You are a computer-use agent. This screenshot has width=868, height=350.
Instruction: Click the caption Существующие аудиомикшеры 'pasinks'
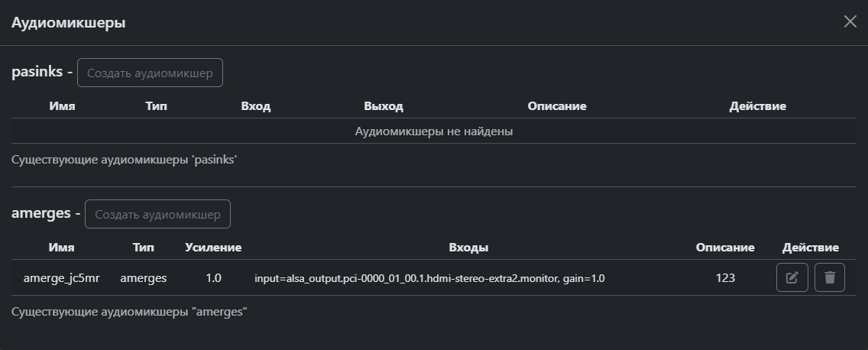pos(125,160)
